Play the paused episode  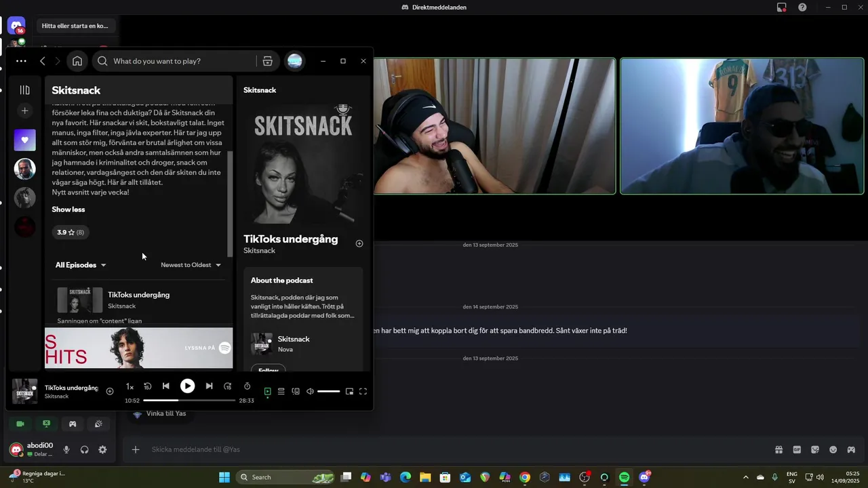coord(187,386)
